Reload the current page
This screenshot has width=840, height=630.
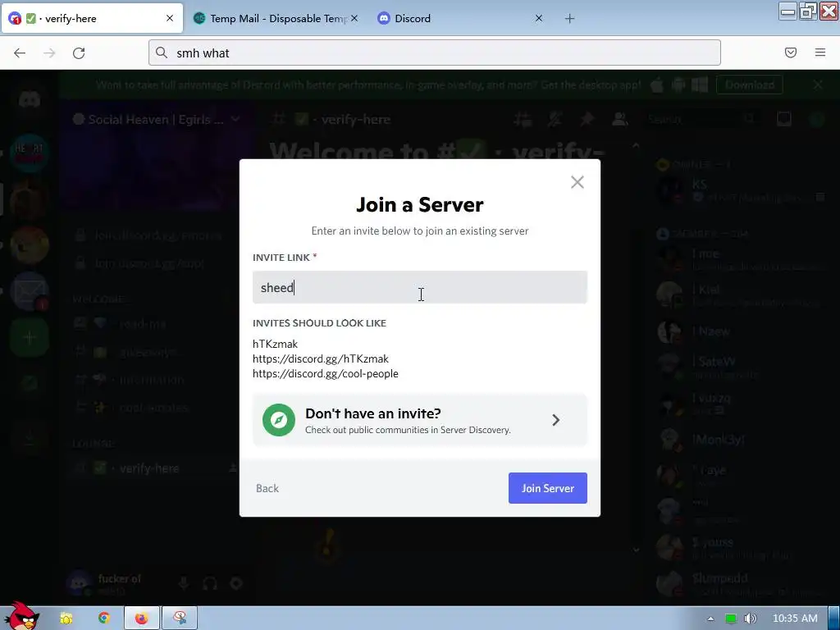click(x=79, y=53)
